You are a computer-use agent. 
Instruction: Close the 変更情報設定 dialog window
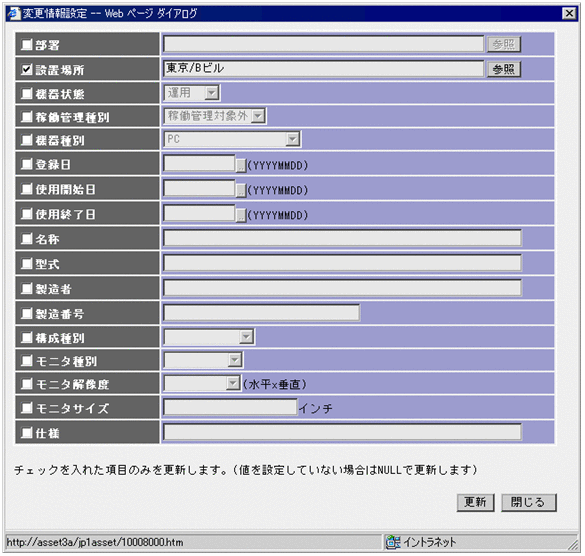point(569,13)
